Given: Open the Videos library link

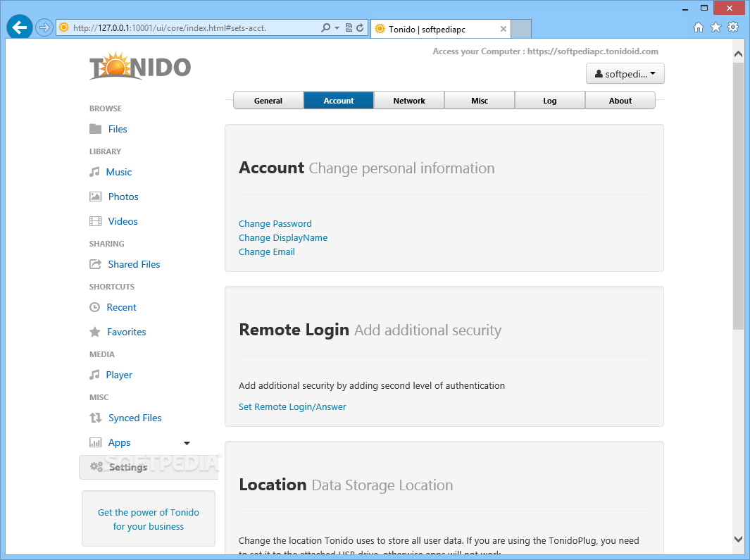Looking at the screenshot, I should tap(123, 221).
